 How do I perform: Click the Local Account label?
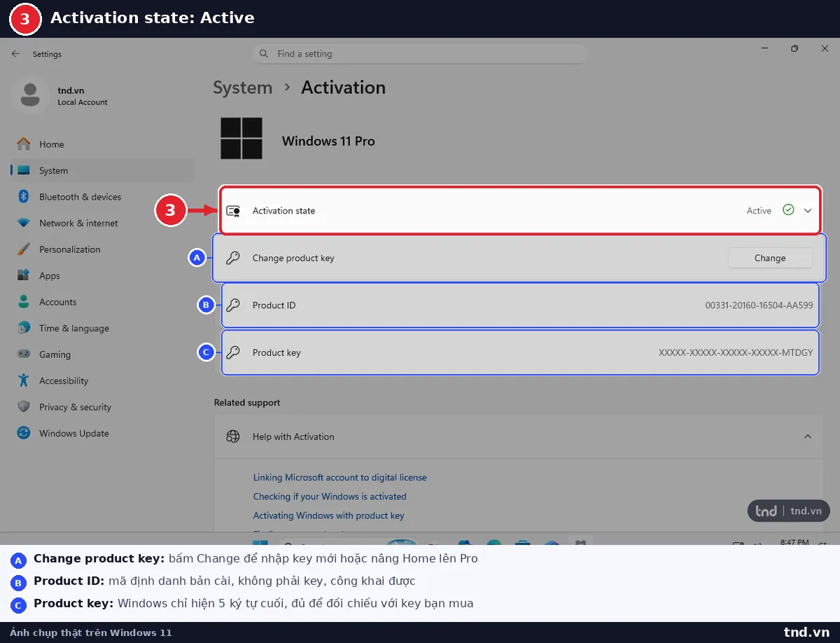(83, 102)
